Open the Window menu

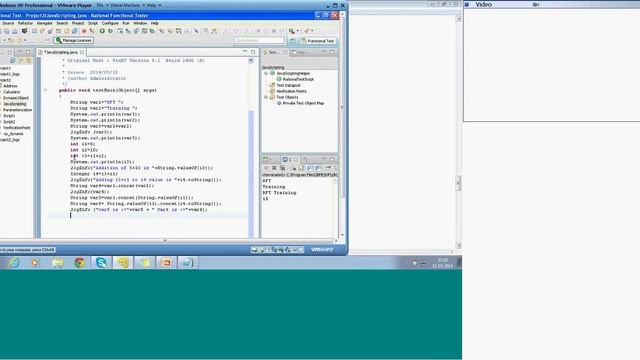(x=140, y=23)
